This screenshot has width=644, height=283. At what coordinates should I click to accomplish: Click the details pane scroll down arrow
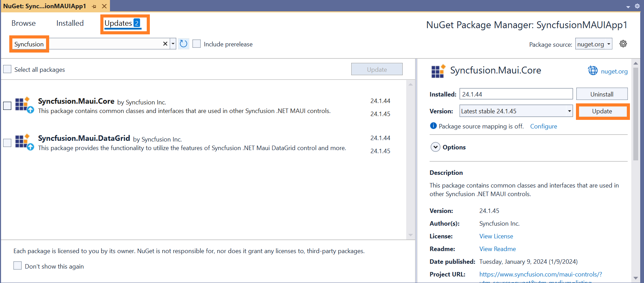click(x=635, y=278)
